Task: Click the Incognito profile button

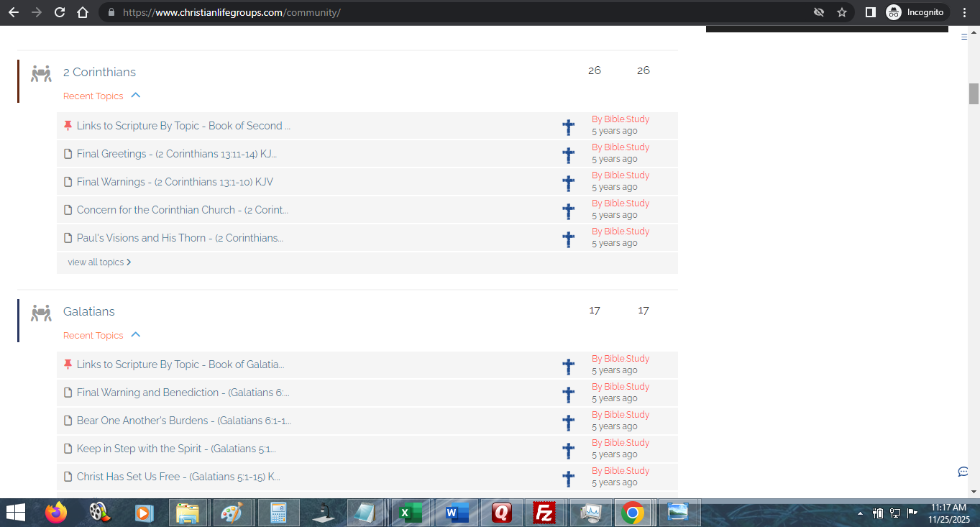Action: click(x=915, y=12)
